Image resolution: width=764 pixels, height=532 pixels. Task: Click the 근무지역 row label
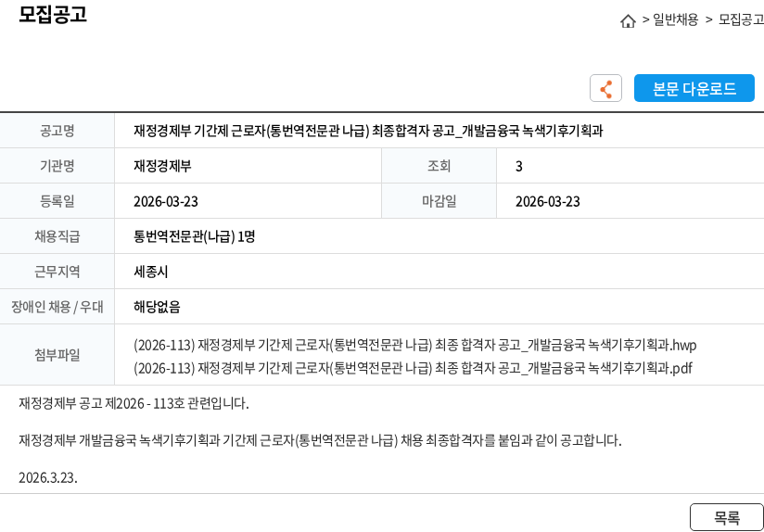point(57,272)
